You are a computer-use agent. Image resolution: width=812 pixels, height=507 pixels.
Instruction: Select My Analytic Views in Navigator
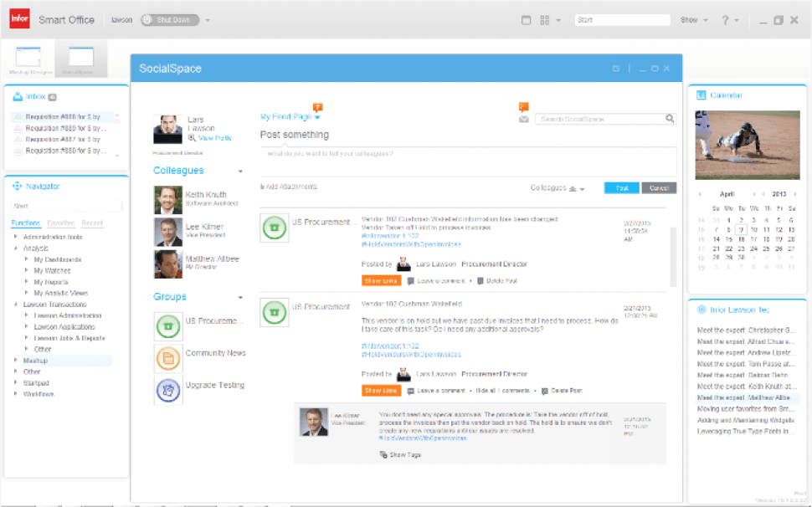[x=60, y=293]
